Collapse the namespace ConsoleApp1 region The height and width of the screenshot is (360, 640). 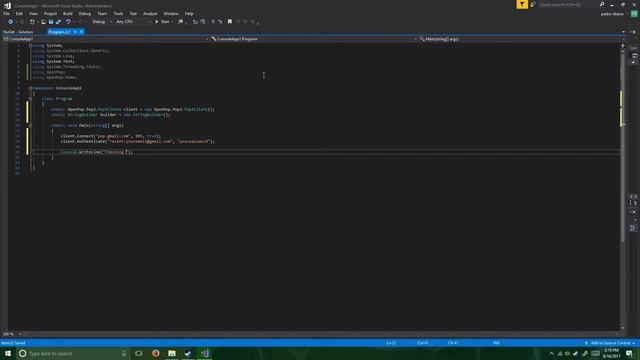point(30,88)
